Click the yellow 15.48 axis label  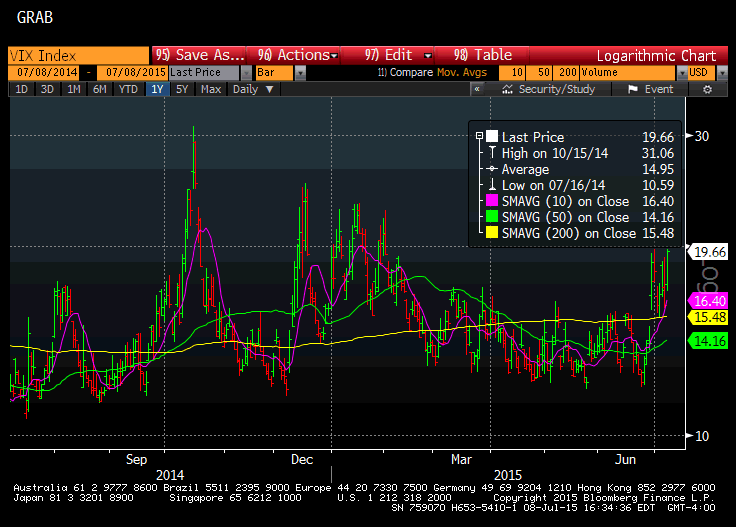(709, 317)
